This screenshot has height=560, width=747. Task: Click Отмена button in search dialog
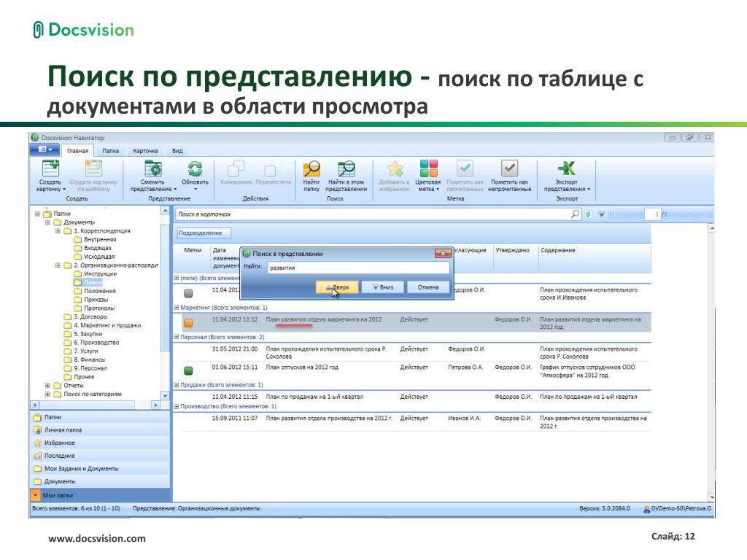click(x=427, y=287)
